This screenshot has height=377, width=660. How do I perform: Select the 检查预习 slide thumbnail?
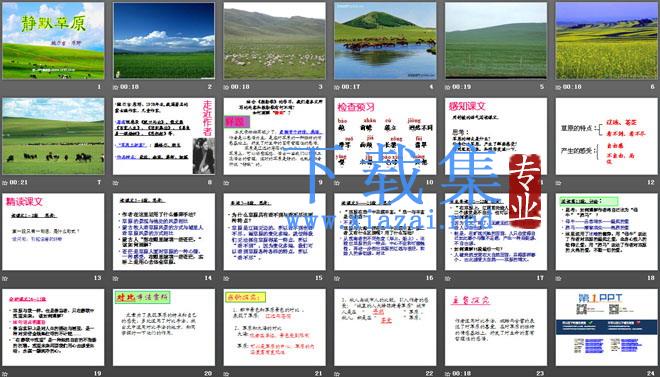tap(385, 136)
